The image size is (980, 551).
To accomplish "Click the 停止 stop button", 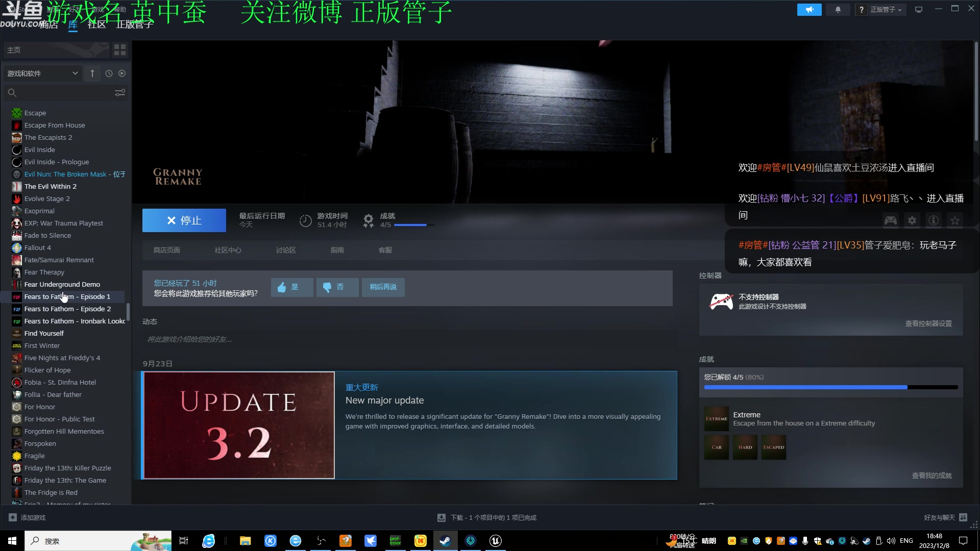I will [x=184, y=220].
